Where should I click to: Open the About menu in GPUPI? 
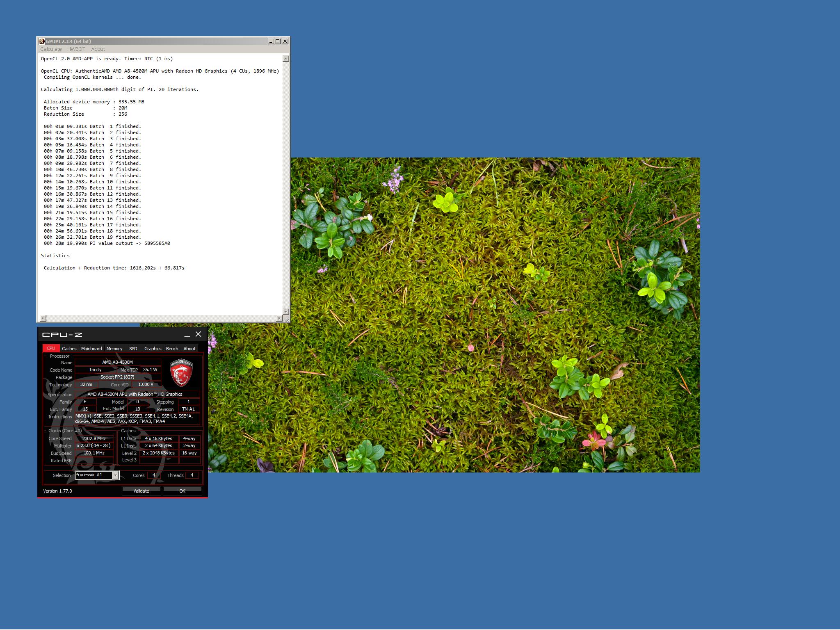pos(98,49)
